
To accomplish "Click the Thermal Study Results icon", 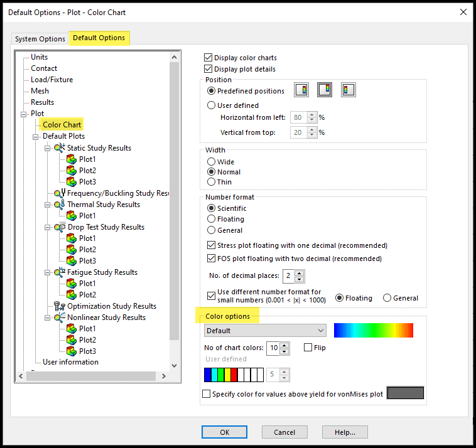I will 60,205.
